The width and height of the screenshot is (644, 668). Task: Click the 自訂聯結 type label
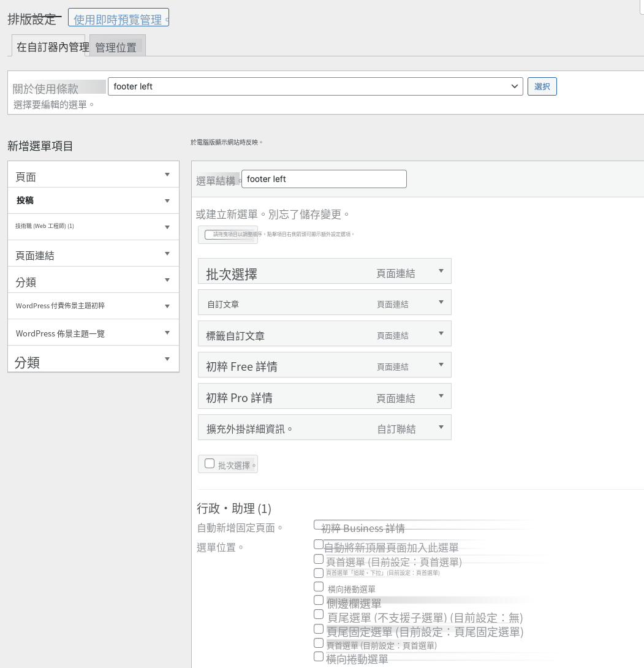pos(396,429)
